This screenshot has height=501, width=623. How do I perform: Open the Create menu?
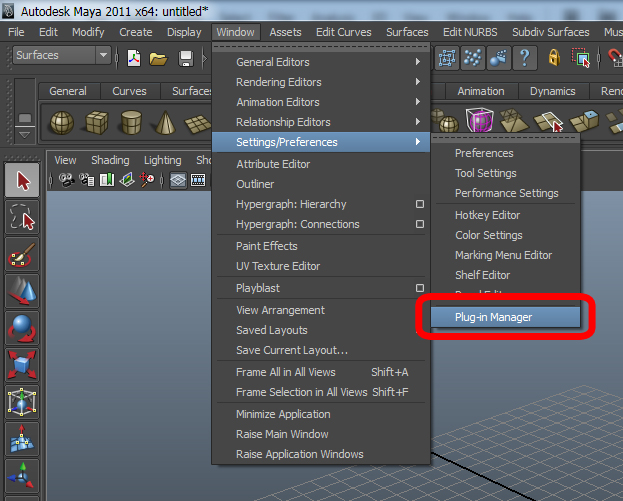136,32
